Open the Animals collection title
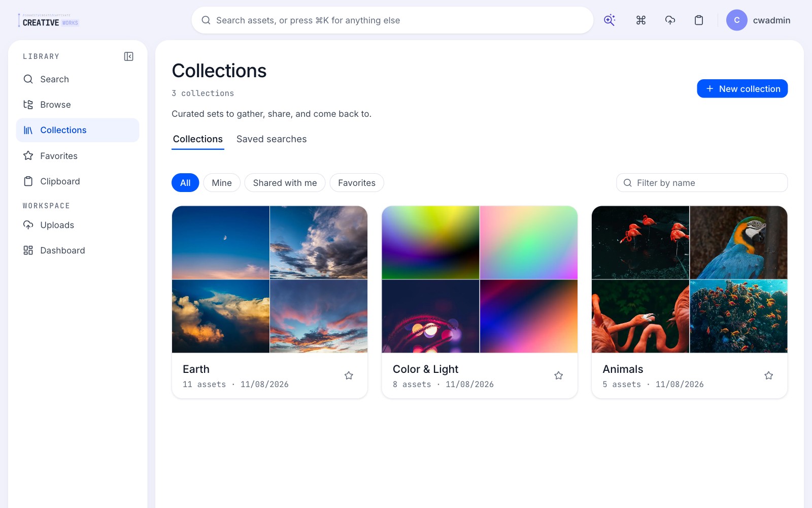Image resolution: width=812 pixels, height=508 pixels. coord(623,369)
